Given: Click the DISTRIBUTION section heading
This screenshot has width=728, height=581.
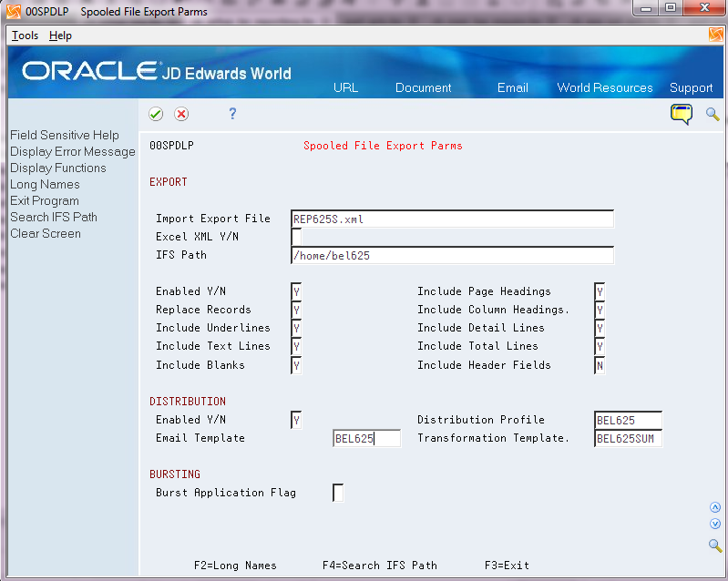Looking at the screenshot, I should tap(188, 402).
